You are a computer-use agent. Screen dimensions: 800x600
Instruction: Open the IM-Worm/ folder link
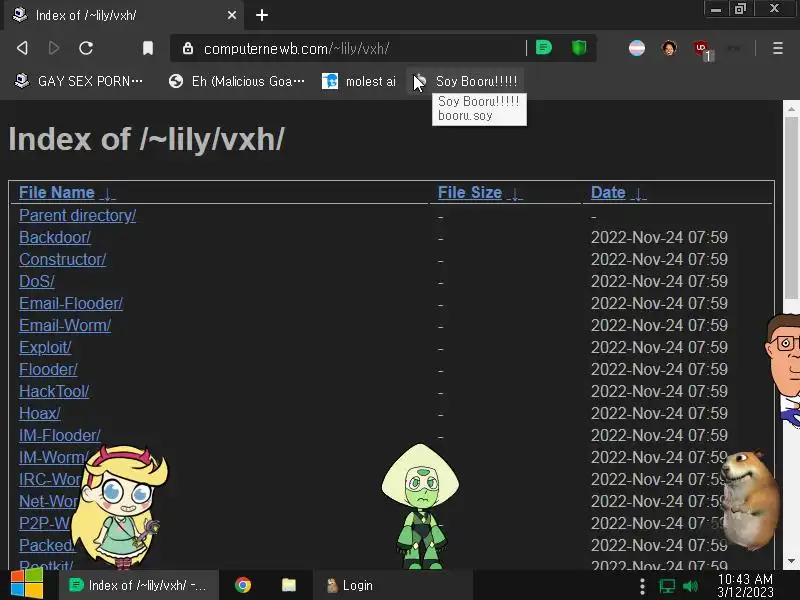pyautogui.click(x=51, y=457)
